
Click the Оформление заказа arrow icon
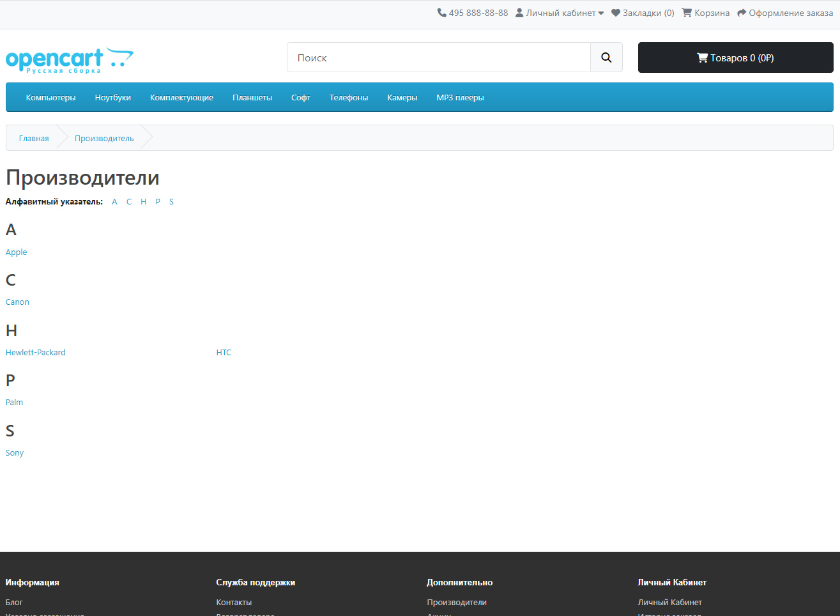click(x=742, y=13)
